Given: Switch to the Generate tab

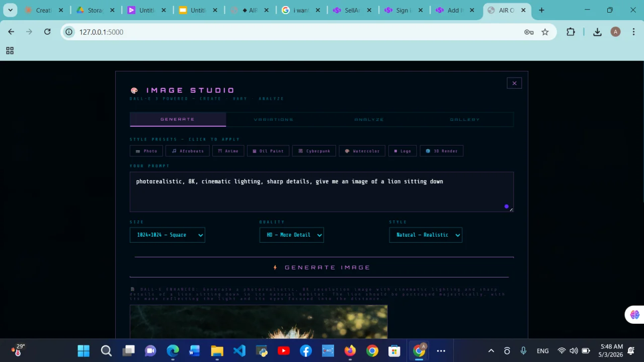Looking at the screenshot, I should (178, 119).
